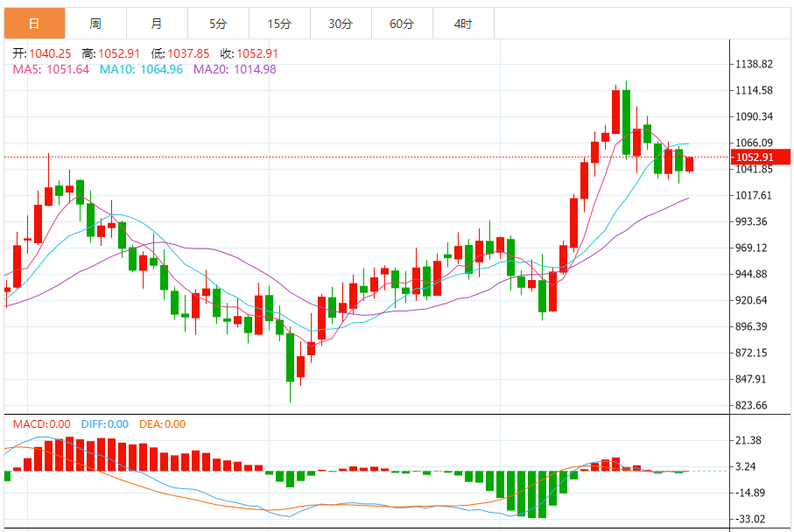Click the 847.91 price axis label
The height and width of the screenshot is (532, 794).
point(751,379)
